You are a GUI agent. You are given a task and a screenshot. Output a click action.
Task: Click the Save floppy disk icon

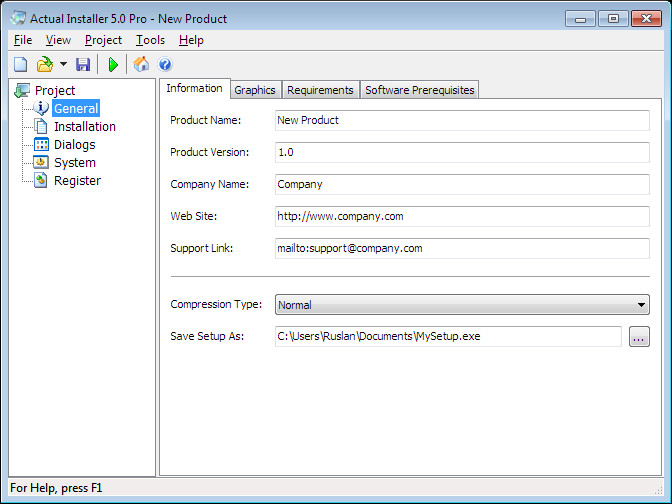(83, 65)
